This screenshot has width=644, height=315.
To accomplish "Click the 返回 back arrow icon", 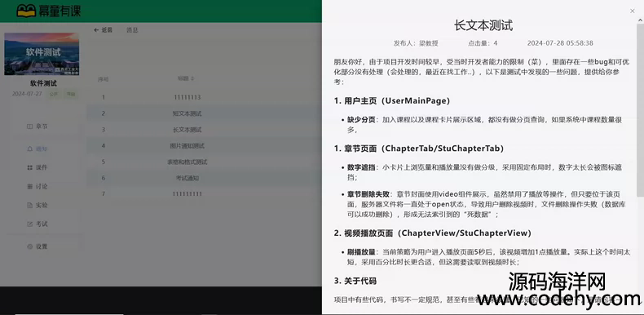I will tap(96, 30).
